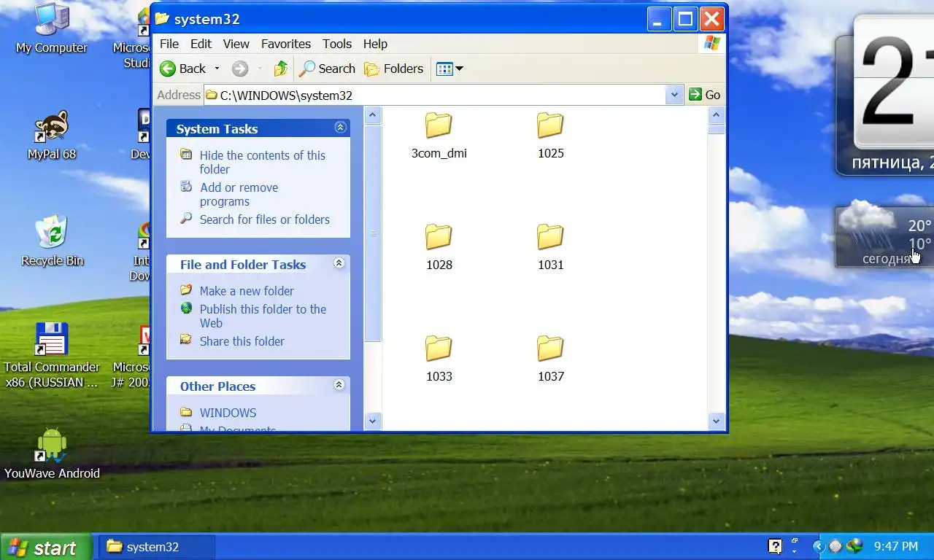This screenshot has height=560, width=934.
Task: Click Search for files or folders
Action: [265, 219]
